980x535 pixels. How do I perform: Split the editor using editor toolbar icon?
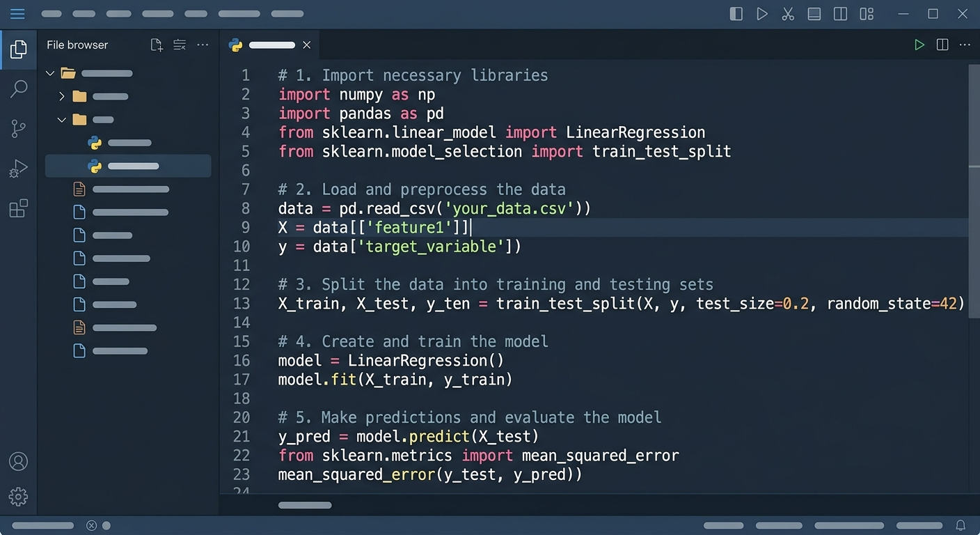[942, 45]
